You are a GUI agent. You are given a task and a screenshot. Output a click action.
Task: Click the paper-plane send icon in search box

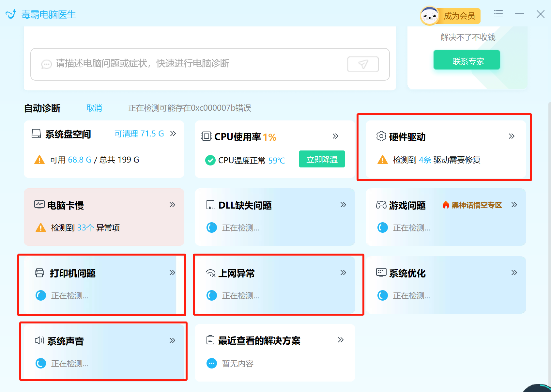[363, 64]
